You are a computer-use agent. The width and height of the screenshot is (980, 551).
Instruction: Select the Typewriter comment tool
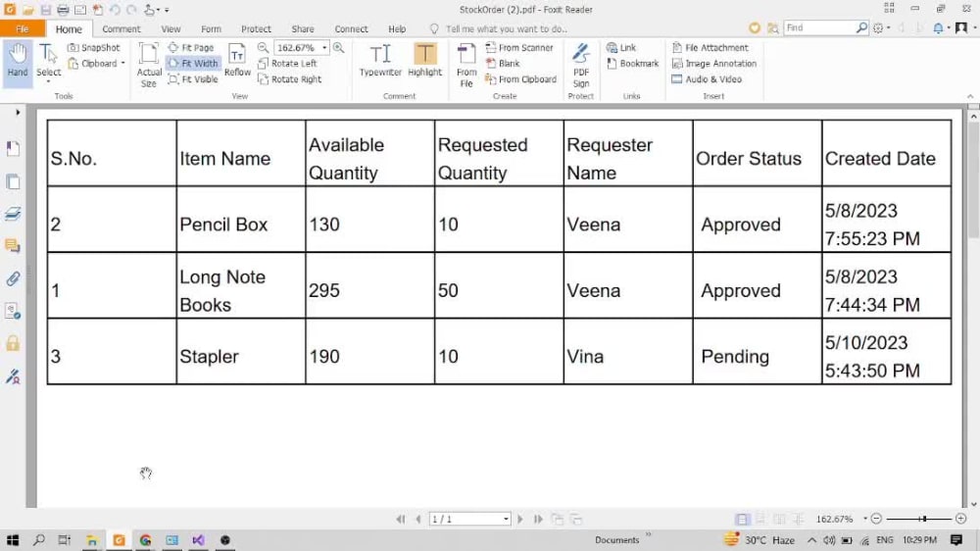(x=380, y=61)
